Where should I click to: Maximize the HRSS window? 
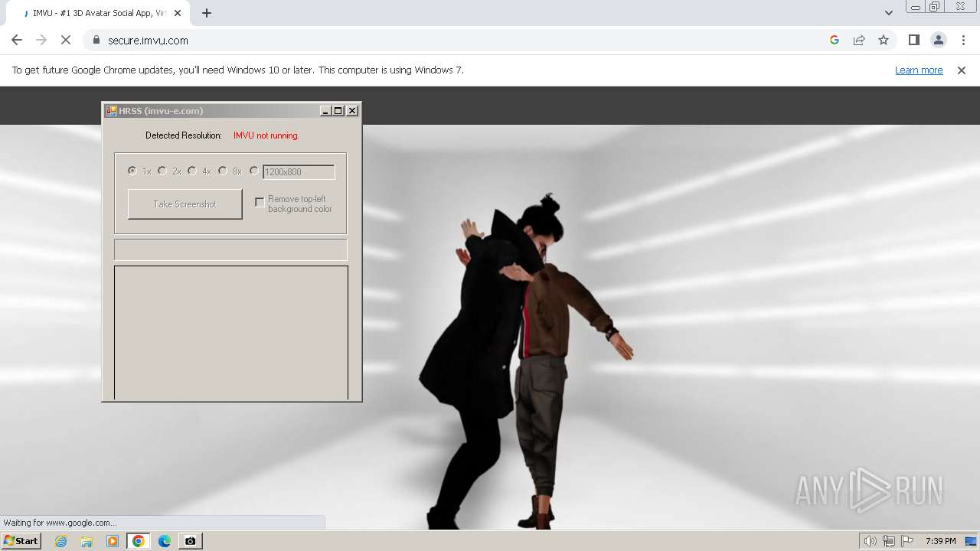click(x=338, y=111)
